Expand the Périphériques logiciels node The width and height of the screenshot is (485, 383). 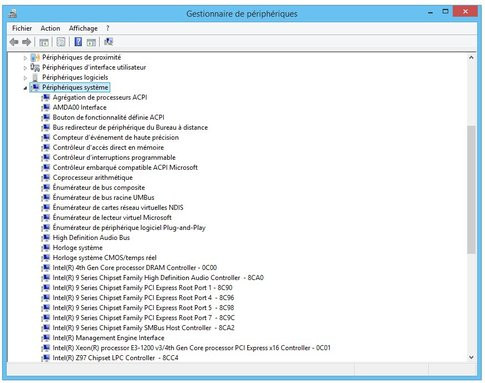25,78
